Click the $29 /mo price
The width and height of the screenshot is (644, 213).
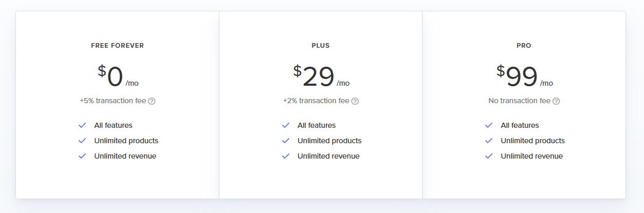point(321,77)
